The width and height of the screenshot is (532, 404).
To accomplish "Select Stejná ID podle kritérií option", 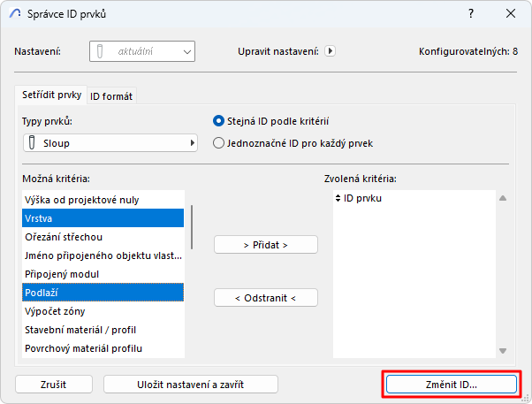I will [219, 121].
